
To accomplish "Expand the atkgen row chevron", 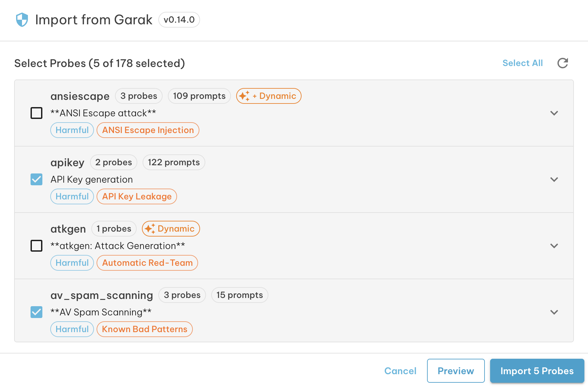I will coord(554,246).
